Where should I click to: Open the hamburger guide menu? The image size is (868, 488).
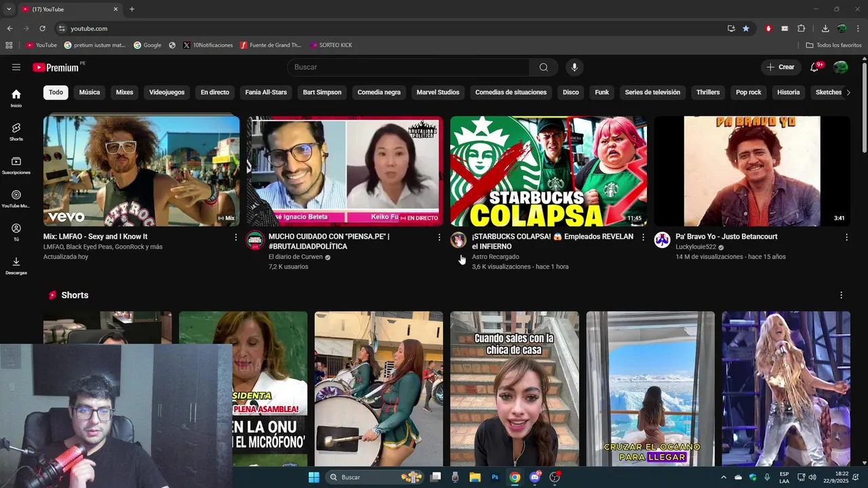coord(16,67)
